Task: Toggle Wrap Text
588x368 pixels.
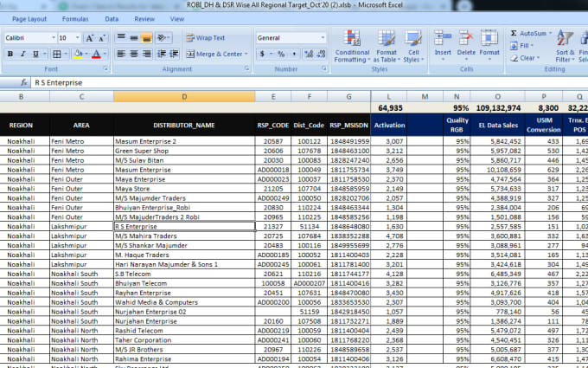Action: [206, 37]
